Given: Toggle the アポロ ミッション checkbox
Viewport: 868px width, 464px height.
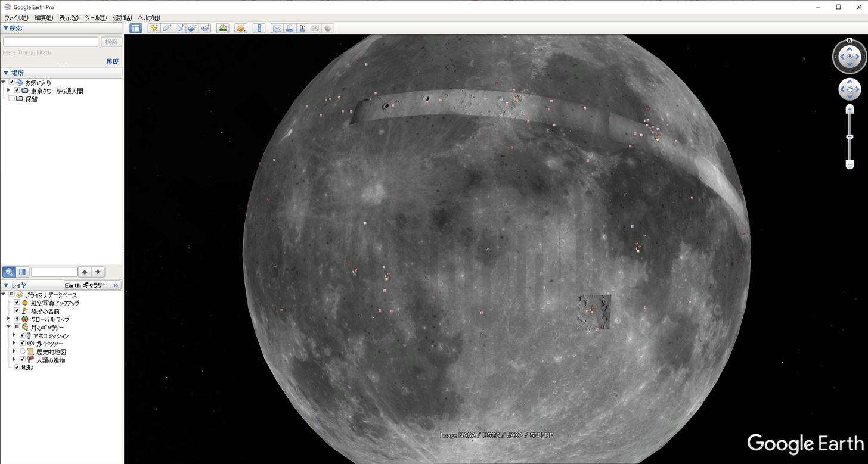Looking at the screenshot, I should 22,335.
